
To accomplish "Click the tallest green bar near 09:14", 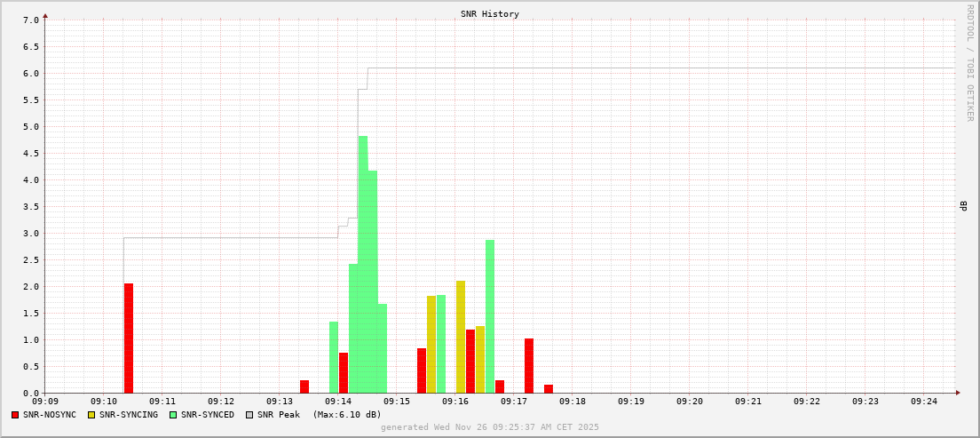I will click(363, 267).
